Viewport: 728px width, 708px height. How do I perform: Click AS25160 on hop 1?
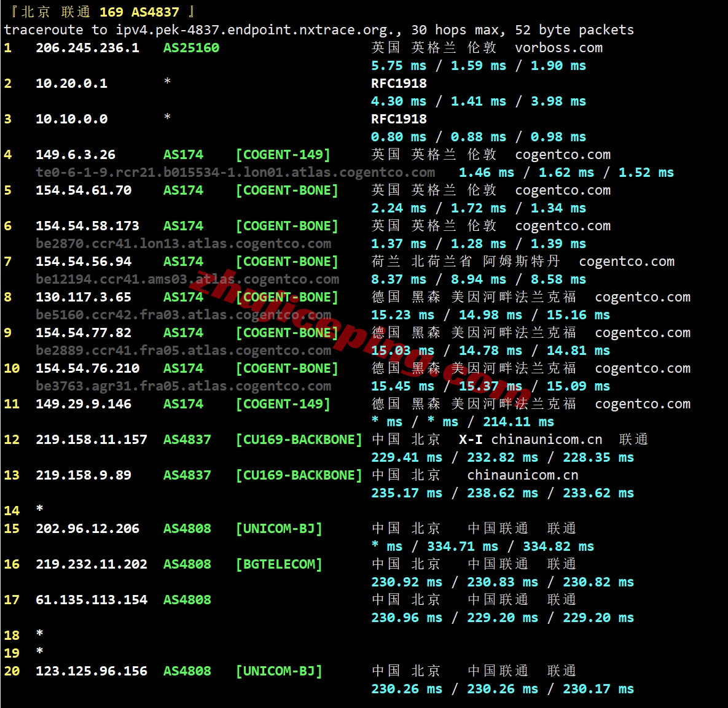pos(191,48)
